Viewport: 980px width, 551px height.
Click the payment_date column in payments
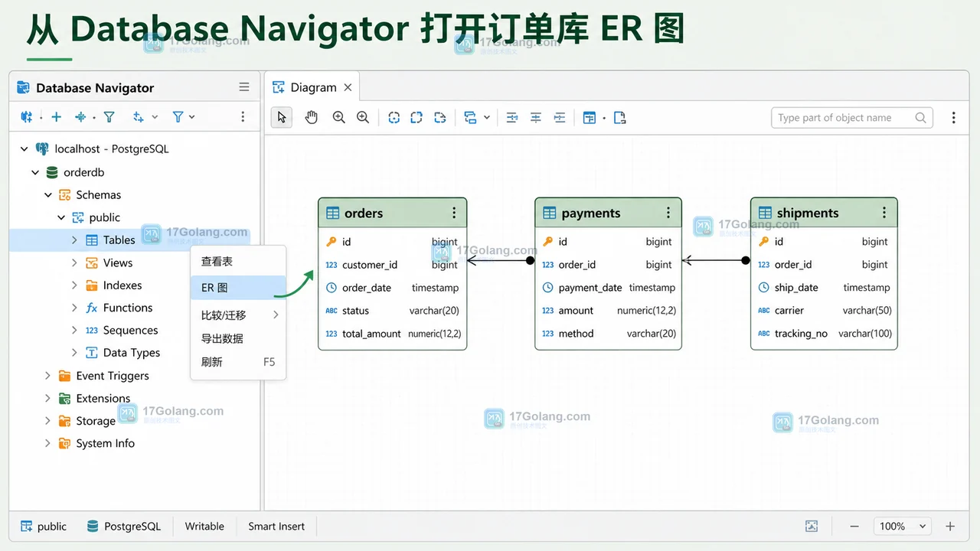(x=608, y=288)
